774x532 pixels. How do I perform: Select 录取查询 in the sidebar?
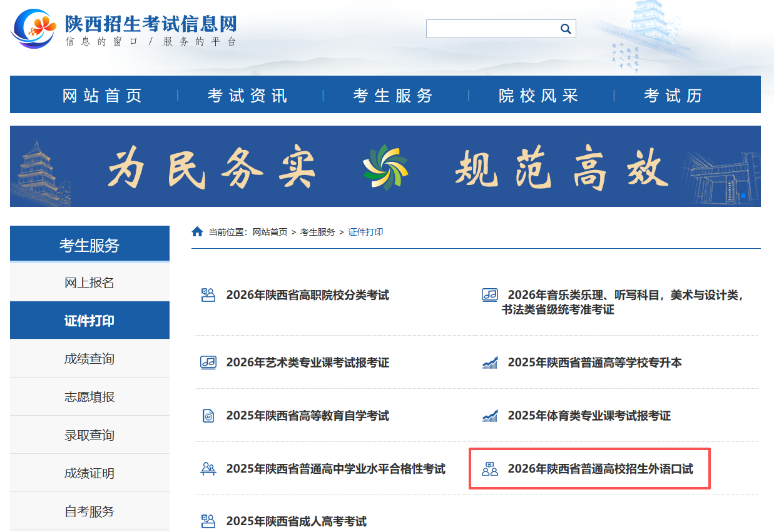click(89, 434)
